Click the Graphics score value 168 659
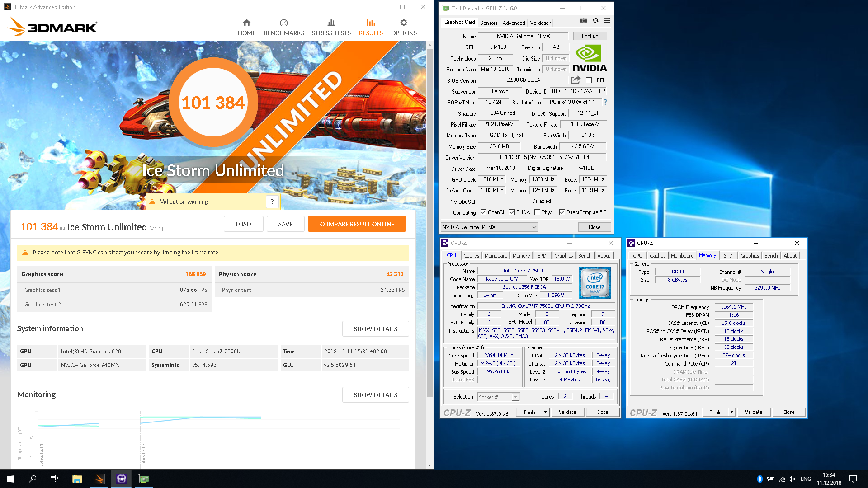This screenshot has height=488, width=868. click(195, 274)
